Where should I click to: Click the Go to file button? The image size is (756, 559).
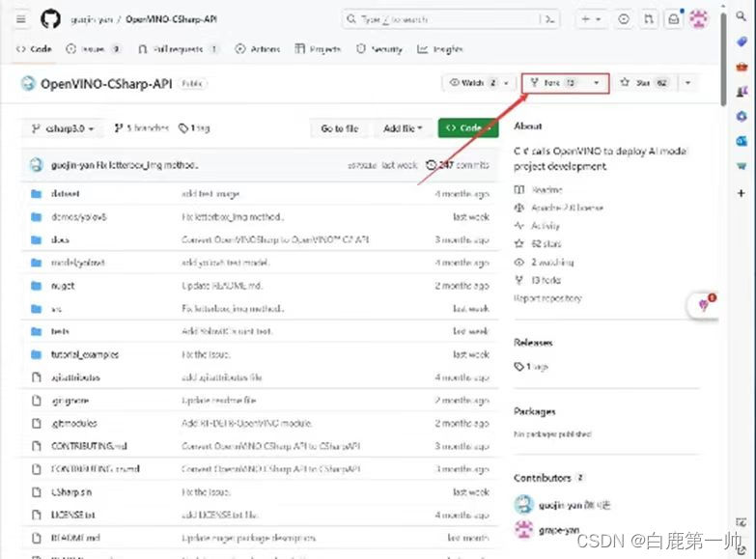340,128
